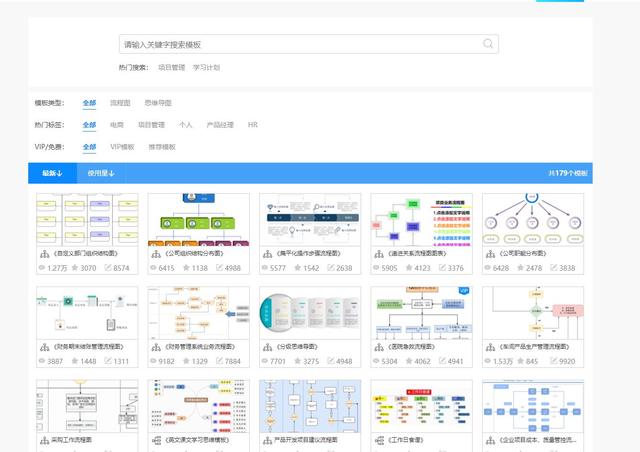Click flowchart icon beside 扁平化操作步骤流程图

click(x=267, y=254)
